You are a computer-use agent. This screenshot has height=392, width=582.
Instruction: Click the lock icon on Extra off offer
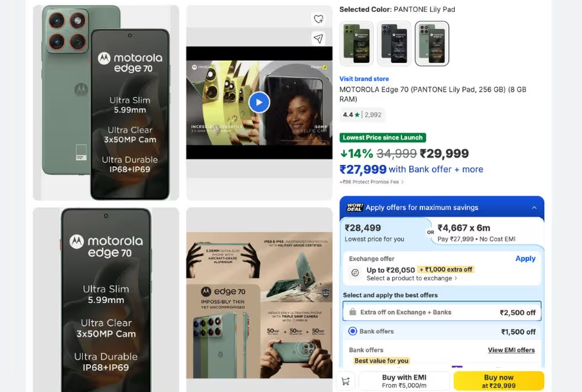point(353,312)
